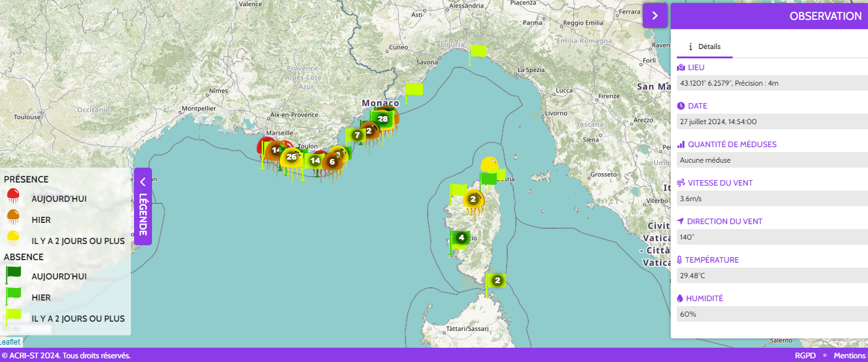Click the Monaco label on the map

point(380,102)
